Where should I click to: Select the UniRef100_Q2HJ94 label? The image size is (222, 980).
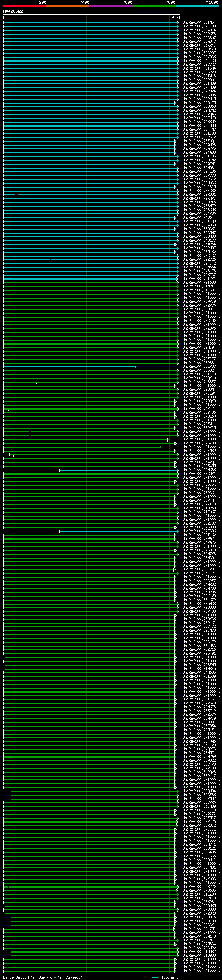199,347
